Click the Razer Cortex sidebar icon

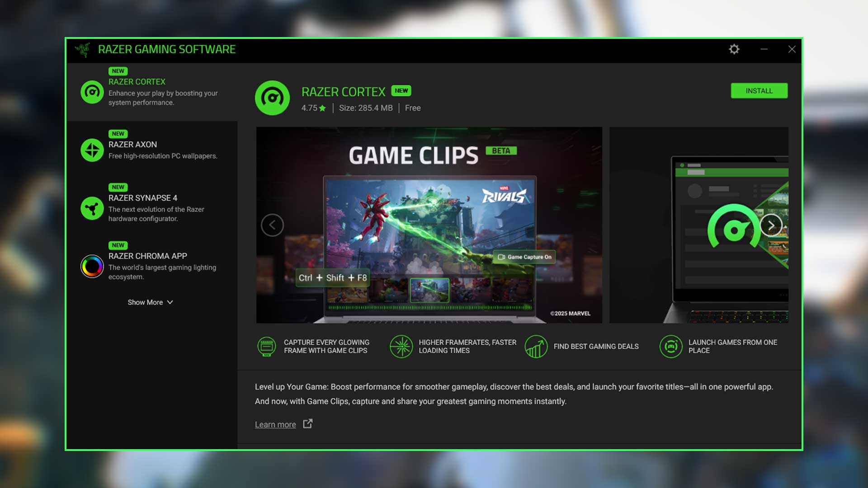92,92
